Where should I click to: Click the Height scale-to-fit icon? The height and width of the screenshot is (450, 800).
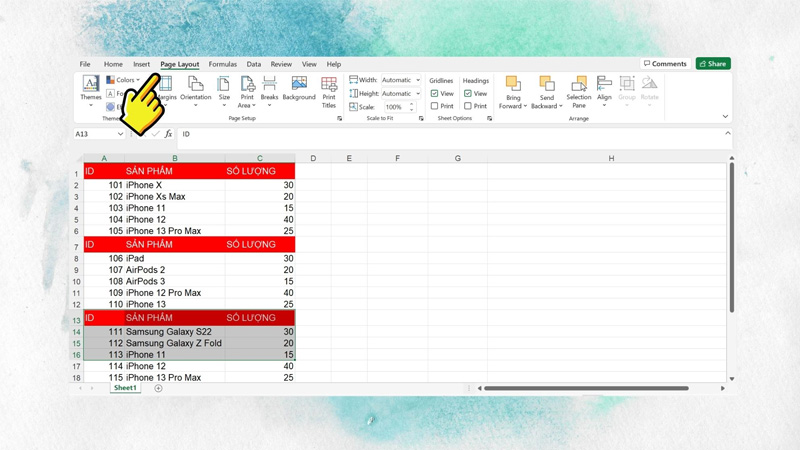tap(353, 93)
